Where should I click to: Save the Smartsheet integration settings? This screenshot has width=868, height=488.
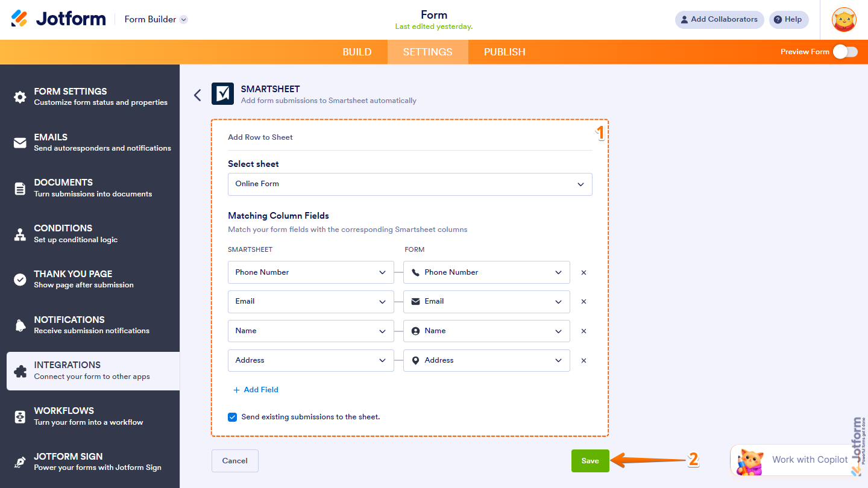590,460
